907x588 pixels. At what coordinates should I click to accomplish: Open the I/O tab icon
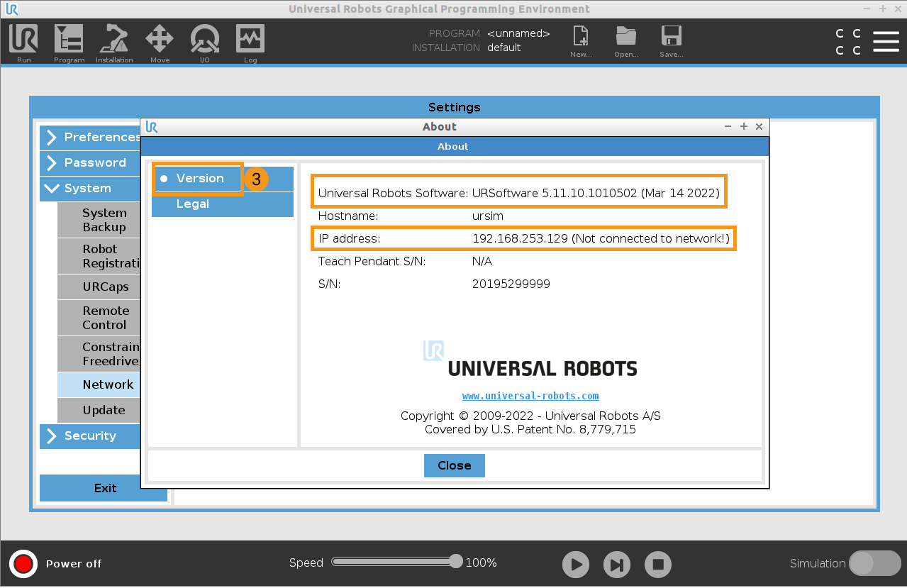pyautogui.click(x=204, y=40)
